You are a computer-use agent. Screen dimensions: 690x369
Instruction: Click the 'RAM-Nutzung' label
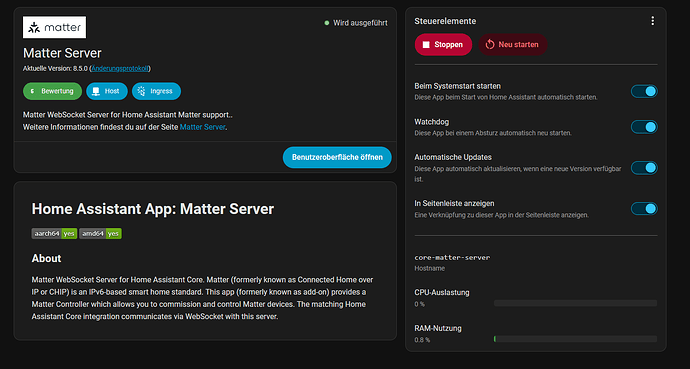[x=438, y=328]
